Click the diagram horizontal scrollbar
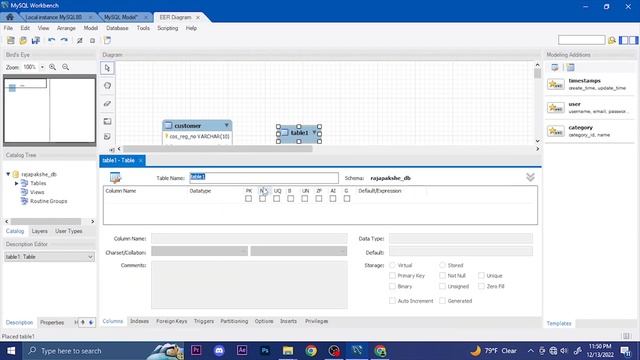This screenshot has height=360, width=640. click(218, 149)
